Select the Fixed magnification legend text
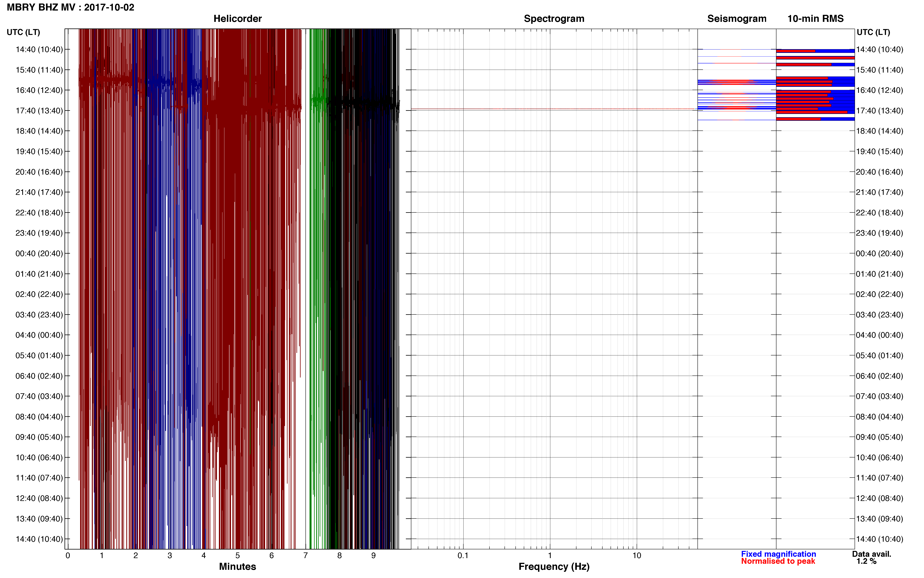 778,554
